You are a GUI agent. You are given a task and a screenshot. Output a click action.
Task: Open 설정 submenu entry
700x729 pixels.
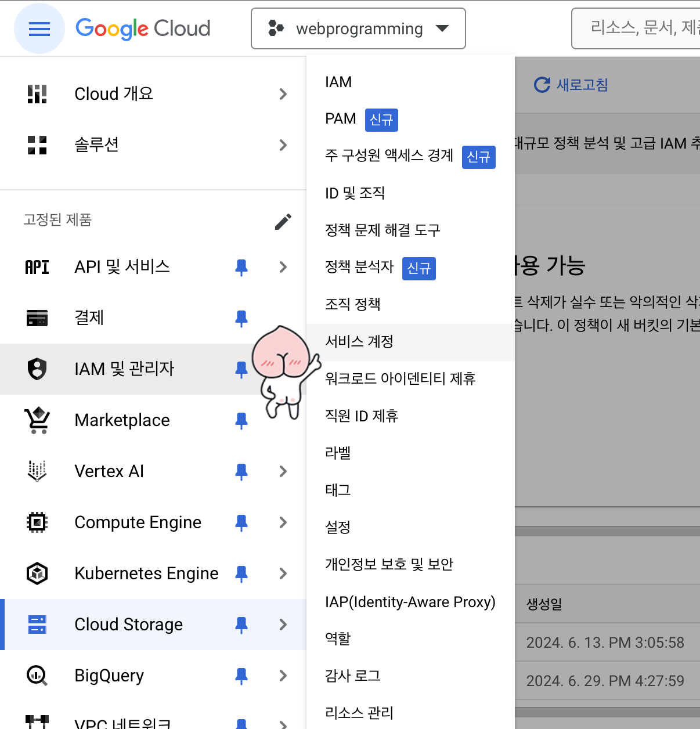[x=410, y=528]
